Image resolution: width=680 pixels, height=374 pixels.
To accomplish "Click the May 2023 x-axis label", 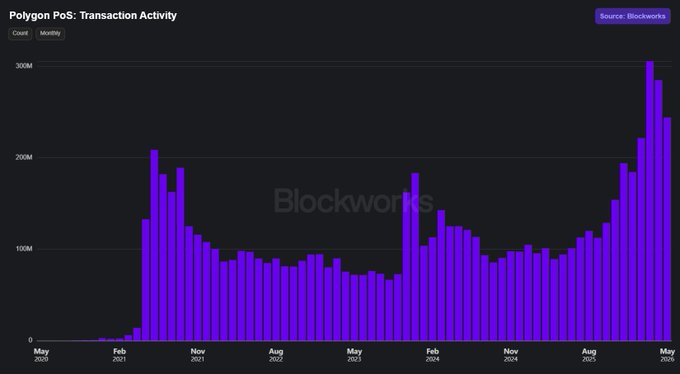I will coord(354,355).
